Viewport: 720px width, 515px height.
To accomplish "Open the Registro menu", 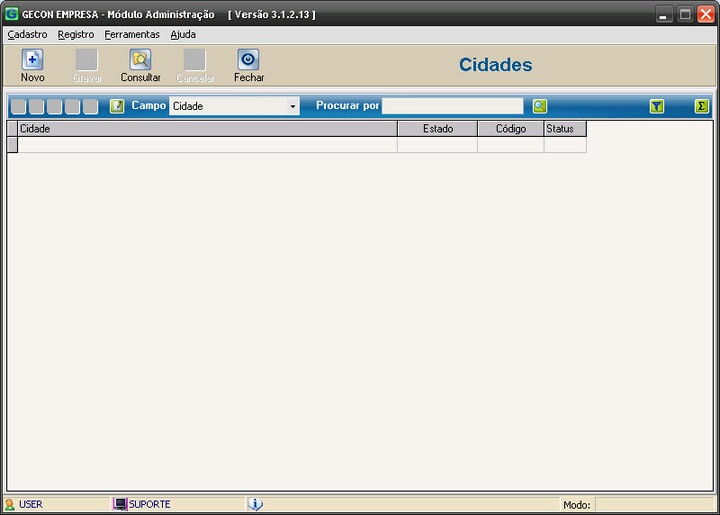I will click(x=76, y=34).
